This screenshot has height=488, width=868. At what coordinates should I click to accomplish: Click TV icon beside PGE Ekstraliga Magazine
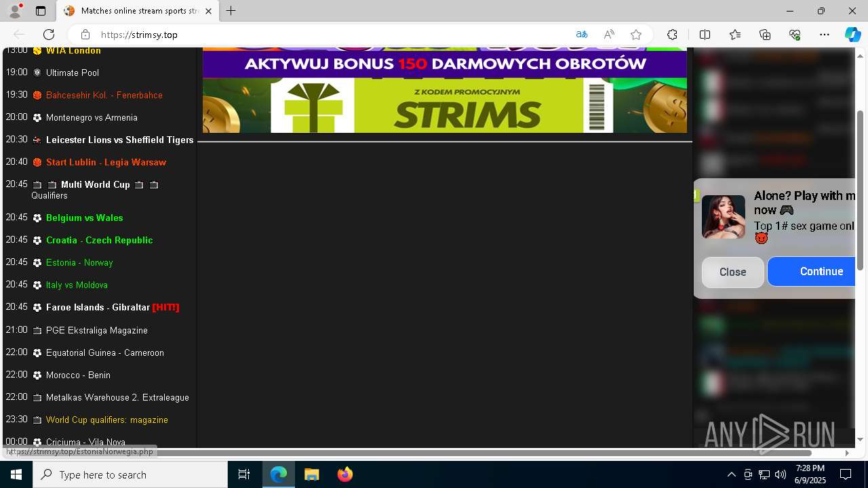(x=37, y=331)
